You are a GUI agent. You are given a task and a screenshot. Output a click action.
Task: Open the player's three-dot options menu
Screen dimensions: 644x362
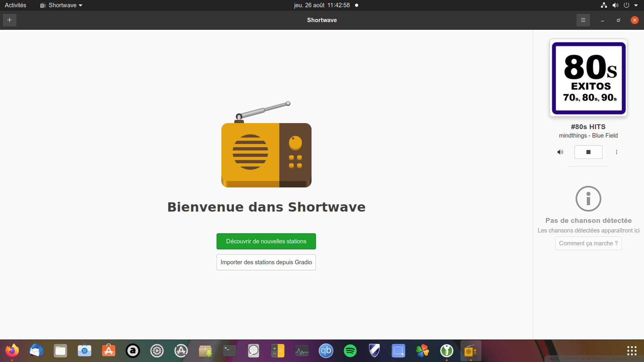click(616, 152)
